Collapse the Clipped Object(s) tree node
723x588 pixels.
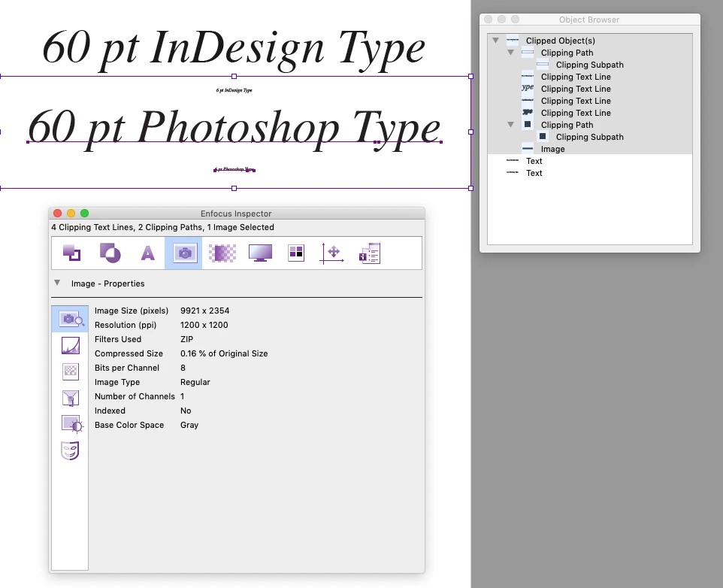click(x=496, y=41)
